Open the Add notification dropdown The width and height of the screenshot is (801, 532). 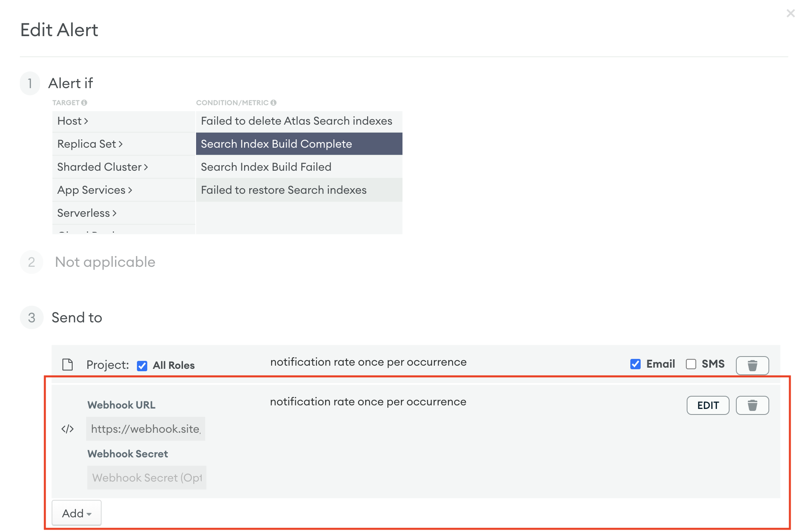coord(76,513)
